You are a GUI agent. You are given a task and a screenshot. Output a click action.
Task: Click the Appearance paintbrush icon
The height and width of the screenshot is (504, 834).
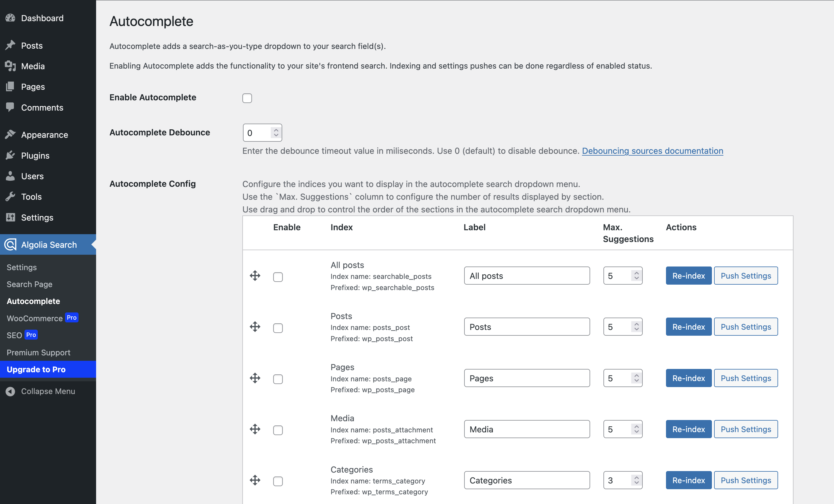point(11,134)
